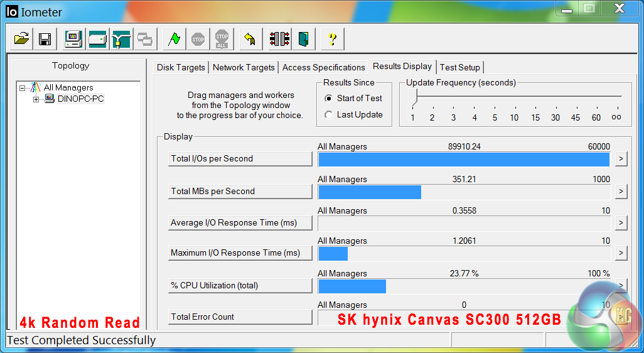Open the Test Setup tab

[460, 67]
